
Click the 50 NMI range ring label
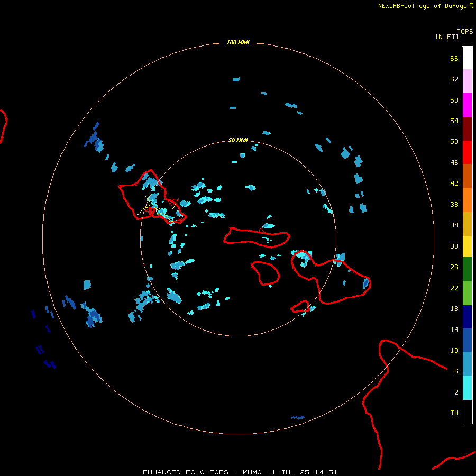point(238,140)
